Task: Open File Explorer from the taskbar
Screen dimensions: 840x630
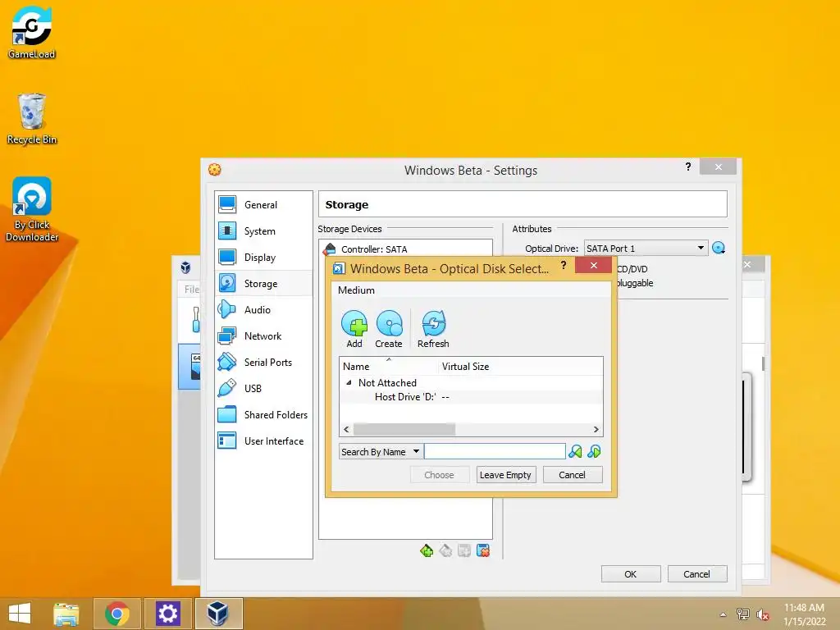Action: coord(66,614)
